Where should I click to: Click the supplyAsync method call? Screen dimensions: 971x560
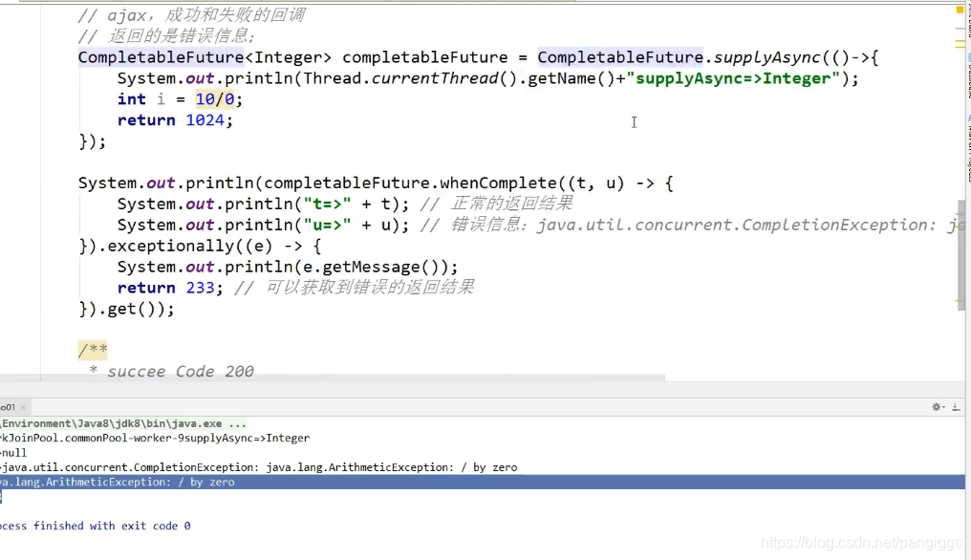767,57
